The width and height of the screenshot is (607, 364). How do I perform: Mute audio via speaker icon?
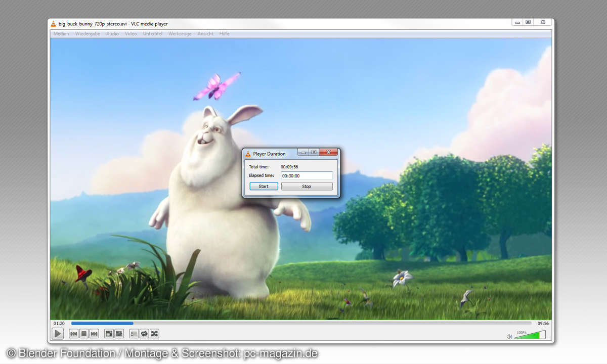(509, 336)
